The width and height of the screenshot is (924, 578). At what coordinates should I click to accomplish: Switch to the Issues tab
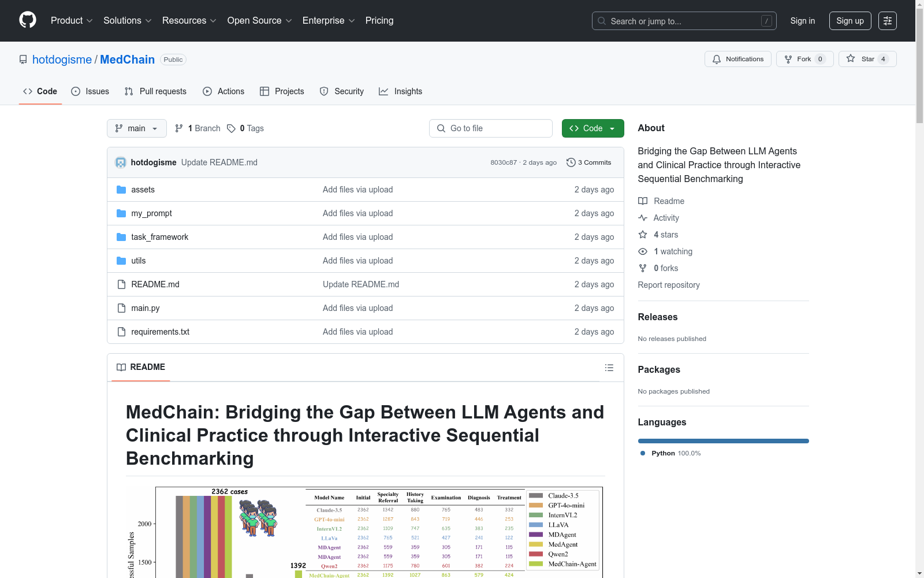point(90,91)
